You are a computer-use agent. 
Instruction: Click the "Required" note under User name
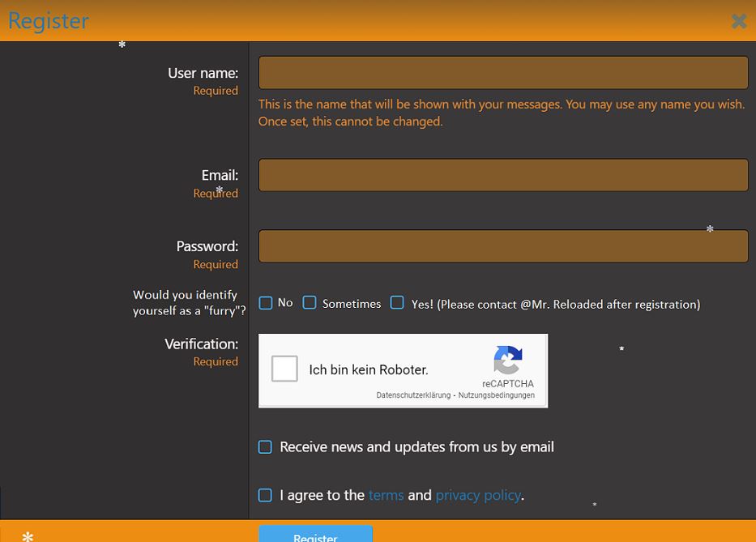coord(216,91)
